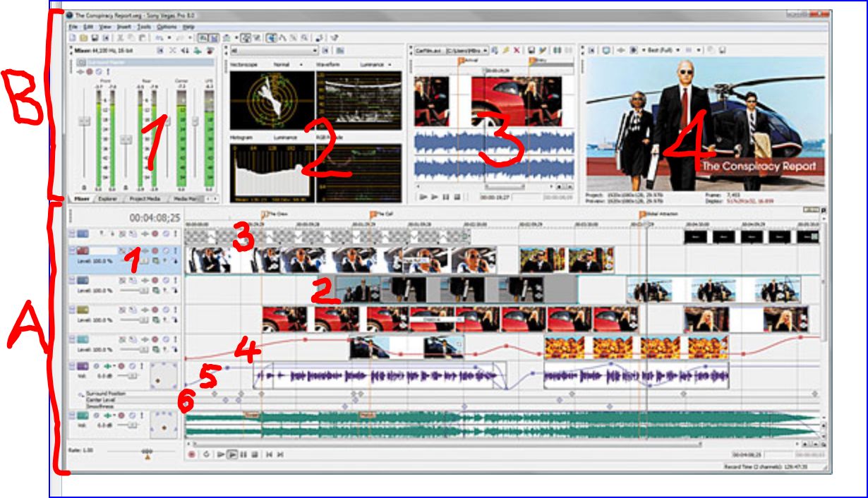Image resolution: width=868 pixels, height=498 pixels.
Task: Solo the fourth yellow video track
Action: pos(176,310)
